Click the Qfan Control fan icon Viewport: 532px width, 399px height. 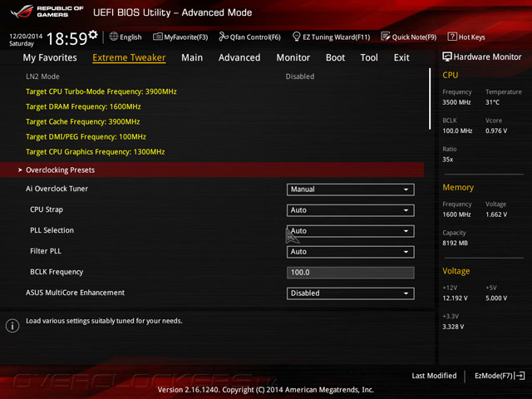pyautogui.click(x=224, y=37)
